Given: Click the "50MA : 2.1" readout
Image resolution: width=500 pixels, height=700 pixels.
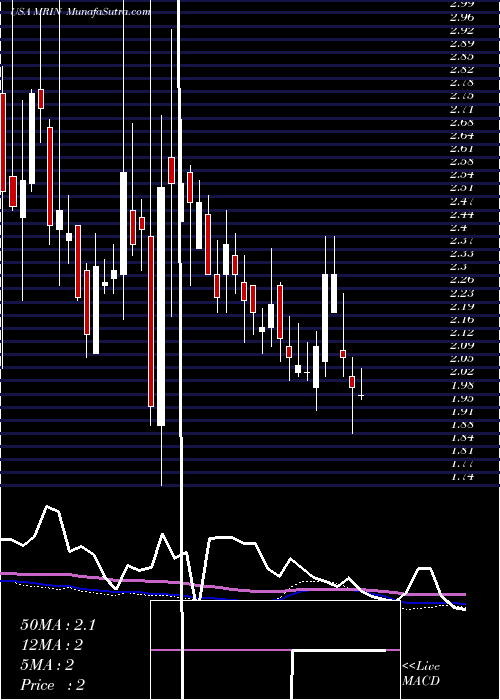Looking at the screenshot, I should [x=58, y=625].
